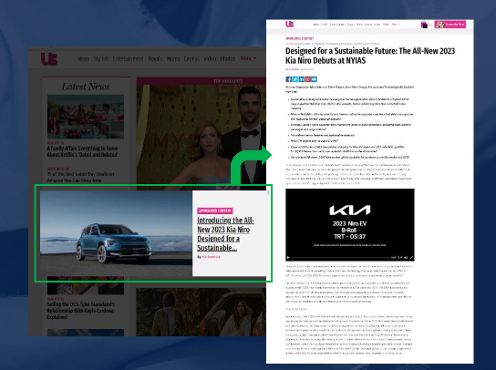Share the article on Facebook
The width and height of the screenshot is (496, 370).
pyautogui.click(x=289, y=79)
